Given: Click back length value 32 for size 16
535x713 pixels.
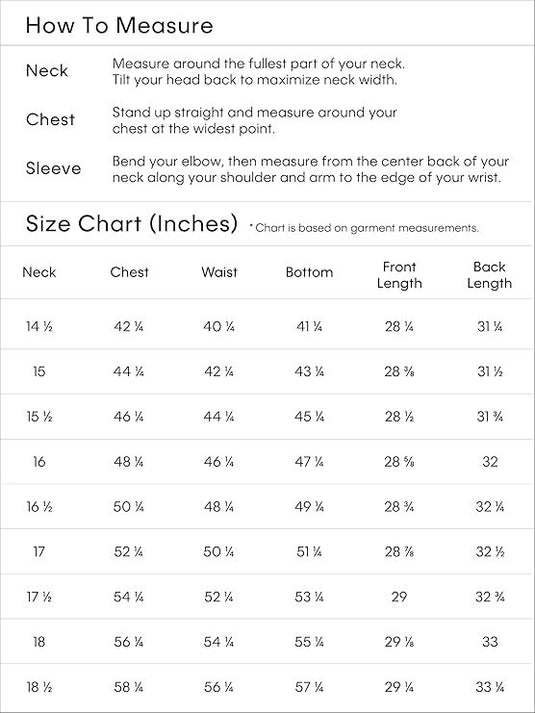Looking at the screenshot, I should [x=490, y=462].
